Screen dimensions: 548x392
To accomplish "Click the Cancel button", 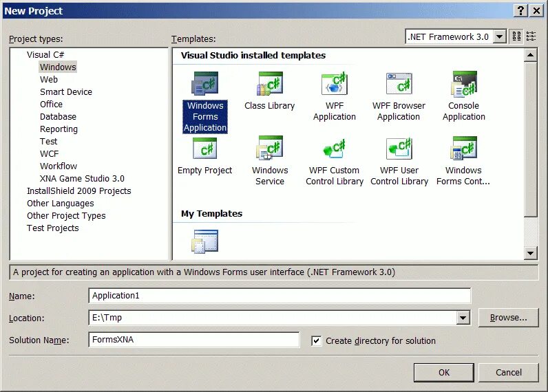I will click(509, 373).
